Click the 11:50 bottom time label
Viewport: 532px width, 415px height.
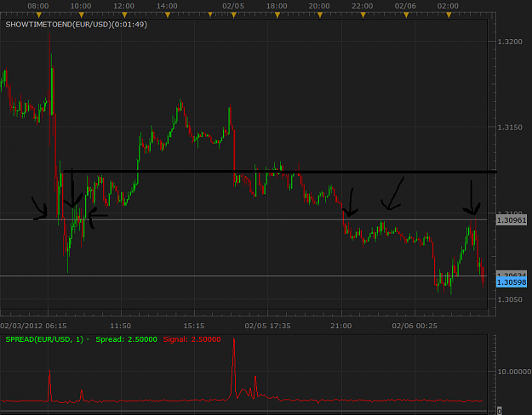[121, 326]
